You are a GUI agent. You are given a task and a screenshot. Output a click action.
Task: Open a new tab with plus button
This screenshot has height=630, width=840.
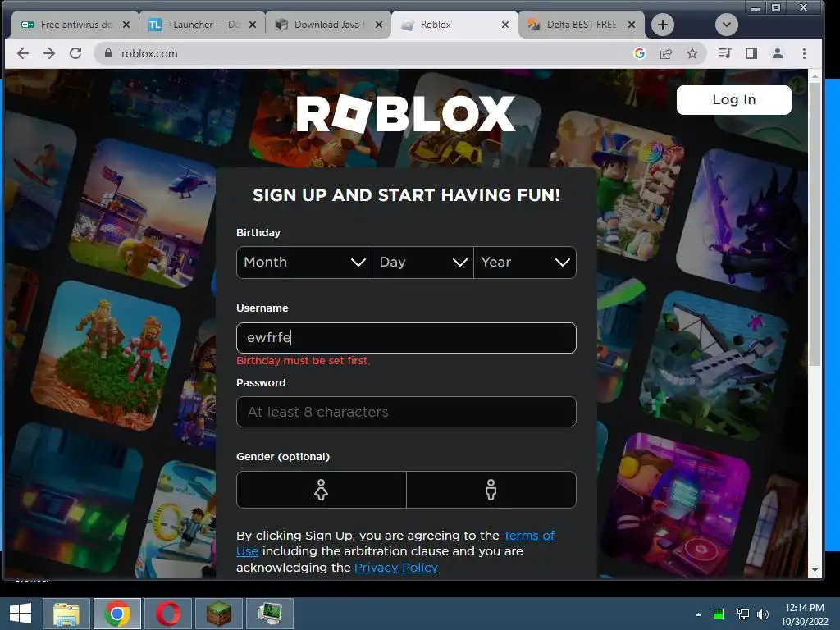(x=663, y=25)
